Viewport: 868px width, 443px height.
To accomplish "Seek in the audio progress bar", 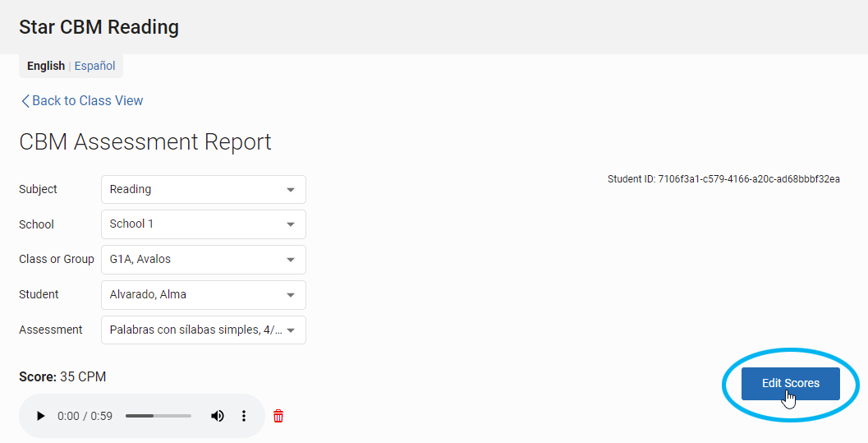I will point(158,416).
